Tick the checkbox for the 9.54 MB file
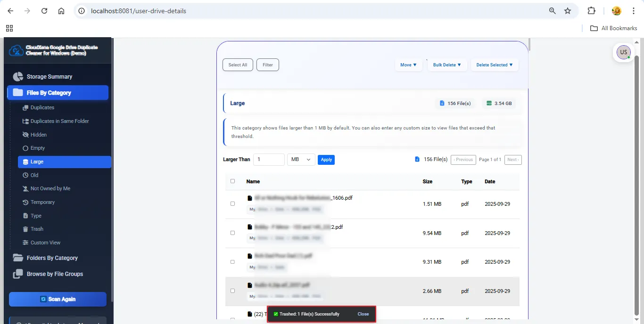 point(232,233)
